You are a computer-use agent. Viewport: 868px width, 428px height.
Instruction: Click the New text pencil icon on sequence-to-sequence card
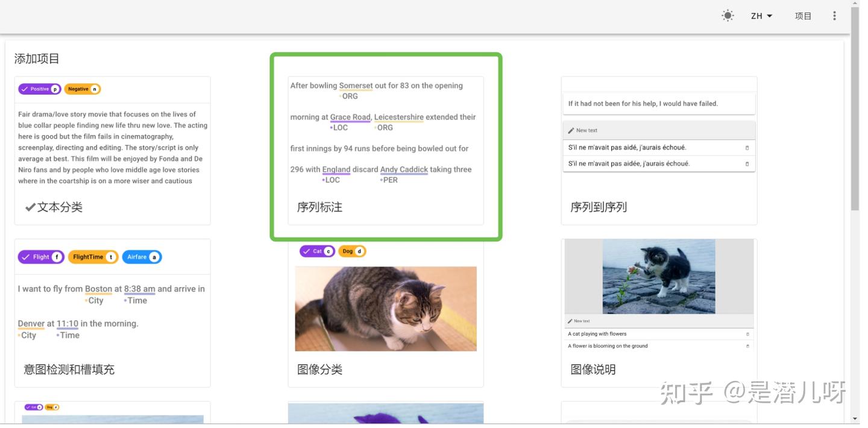(x=570, y=130)
